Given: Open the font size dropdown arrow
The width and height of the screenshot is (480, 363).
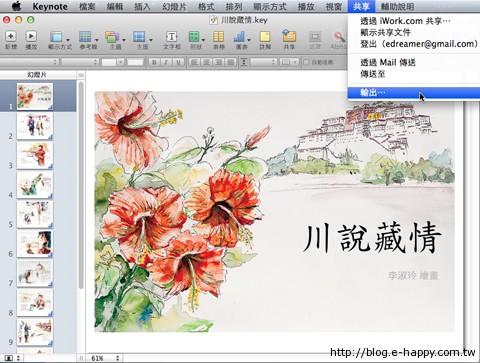Looking at the screenshot, I should [x=121, y=62].
